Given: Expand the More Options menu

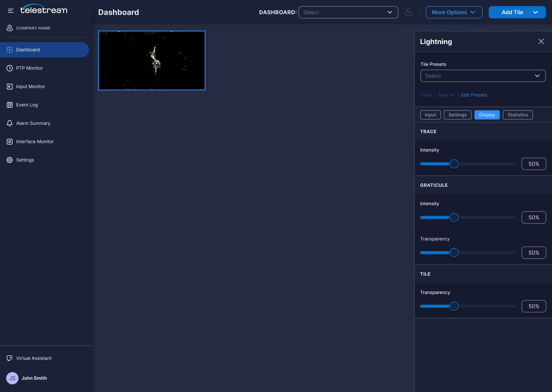Looking at the screenshot, I should (454, 12).
